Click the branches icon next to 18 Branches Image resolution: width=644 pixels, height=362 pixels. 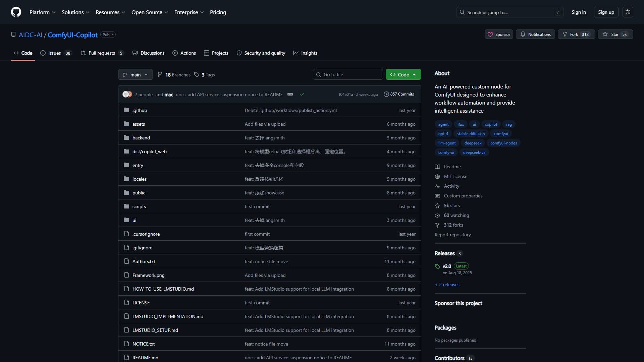click(160, 74)
